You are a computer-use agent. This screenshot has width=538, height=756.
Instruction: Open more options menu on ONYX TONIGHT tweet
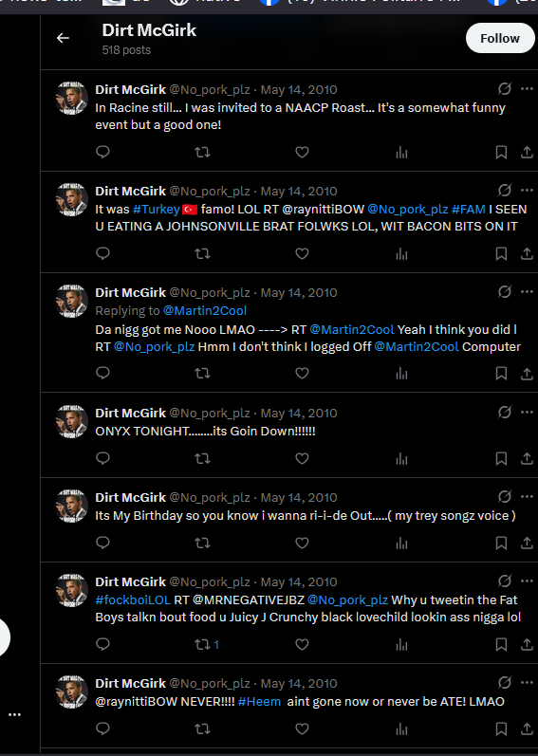(x=527, y=413)
